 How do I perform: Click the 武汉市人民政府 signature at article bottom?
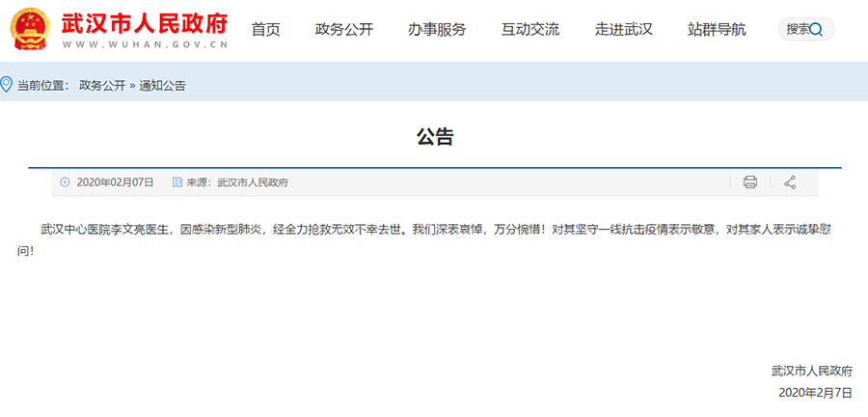(811, 371)
